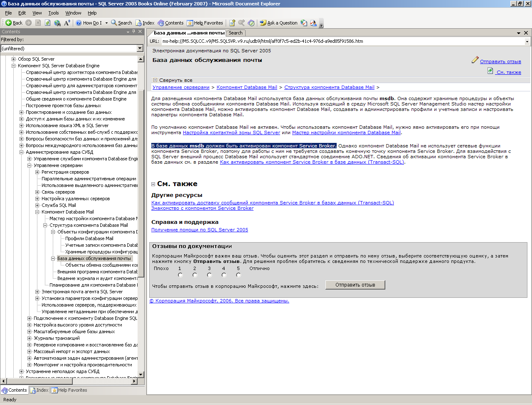532x405 pixels.
Task: Open the Contents toolbar icon
Action: pos(161,23)
